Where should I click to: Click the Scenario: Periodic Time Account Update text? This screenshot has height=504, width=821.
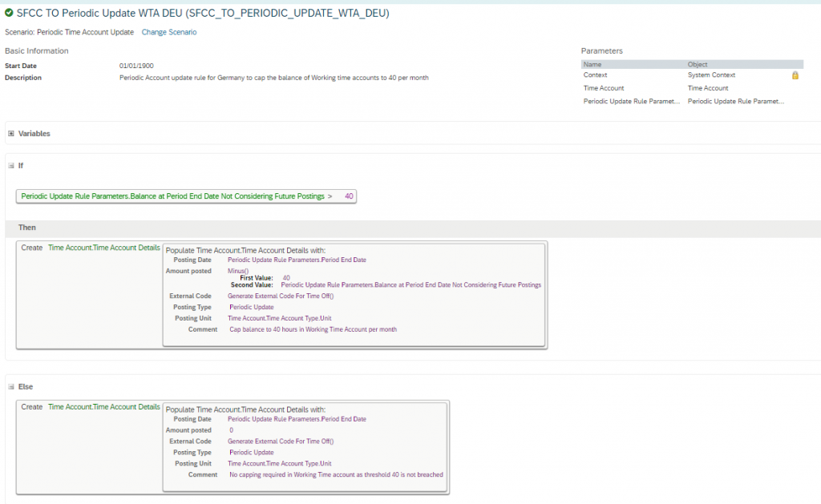click(69, 32)
